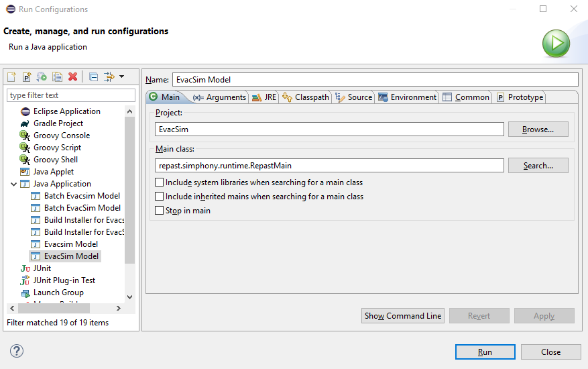Click the Java Application category icon

coord(25,184)
